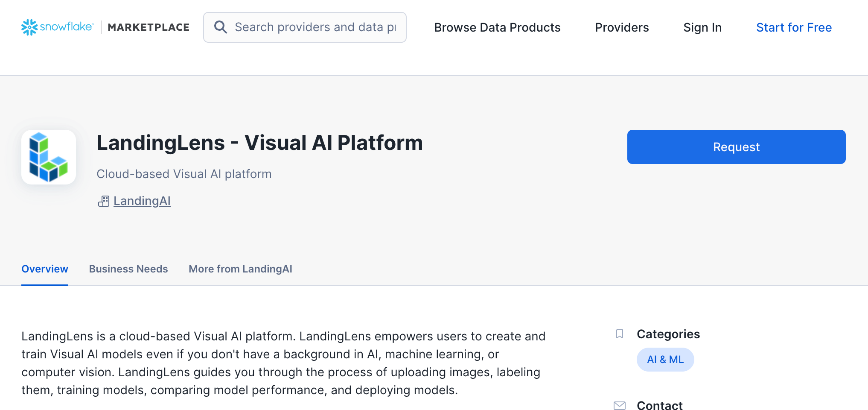The height and width of the screenshot is (410, 868).
Task: Select the Overview tab
Action: [45, 269]
